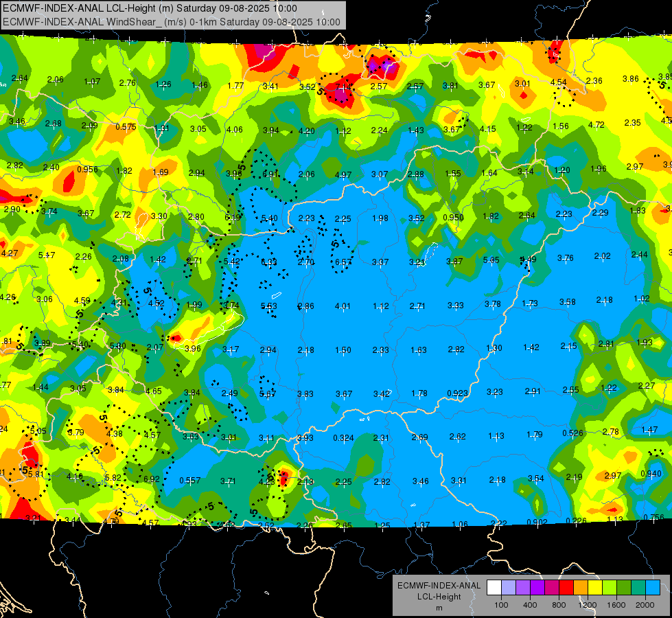Click the legend title ECMWF-INDEX-ANAL
The height and width of the screenshot is (618, 672).
click(x=439, y=586)
